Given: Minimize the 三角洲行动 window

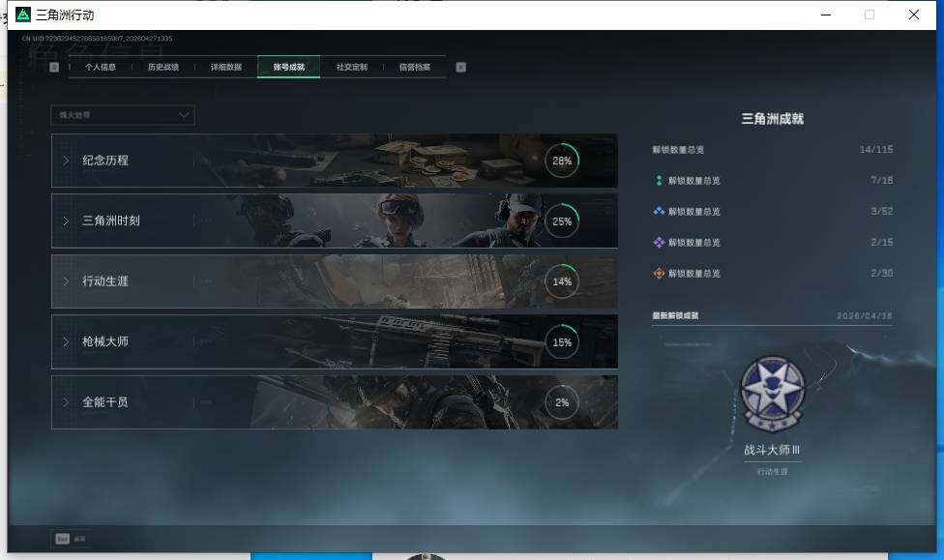Looking at the screenshot, I should (x=826, y=15).
